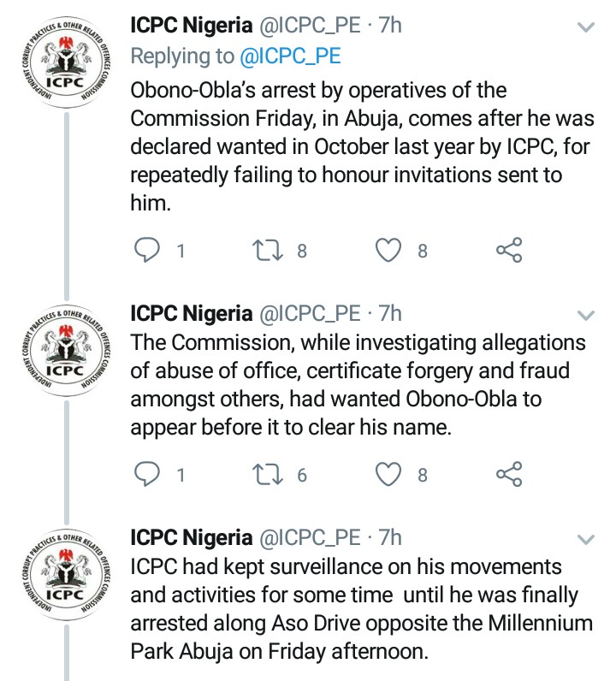
Task: Open ICPC Nigeria profile name on first tweet
Action: tap(191, 26)
